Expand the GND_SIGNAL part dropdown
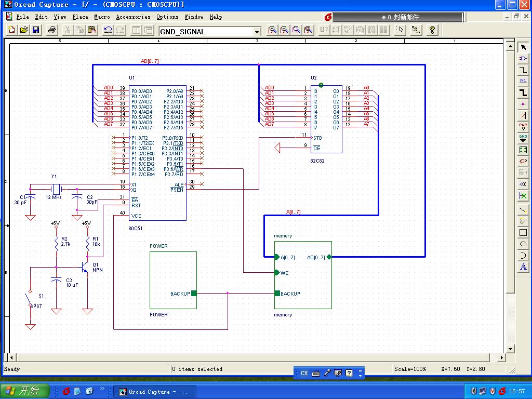532x399 pixels. click(x=257, y=32)
